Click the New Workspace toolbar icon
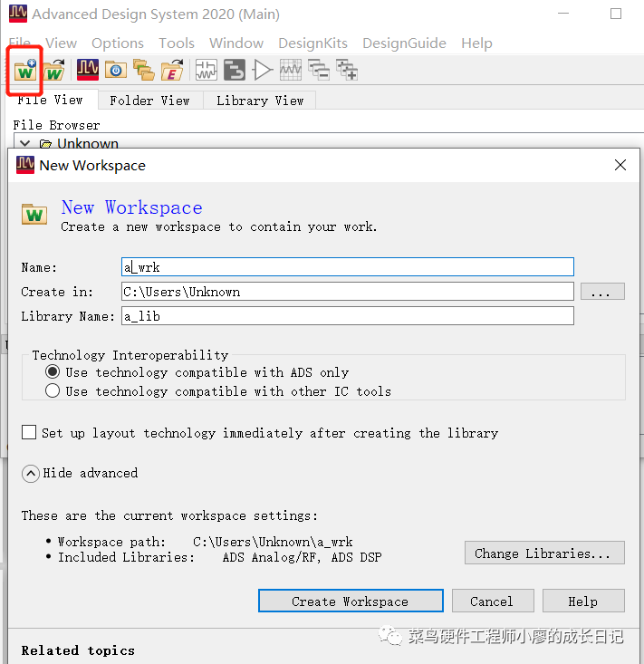This screenshot has height=664, width=644. tap(25, 71)
